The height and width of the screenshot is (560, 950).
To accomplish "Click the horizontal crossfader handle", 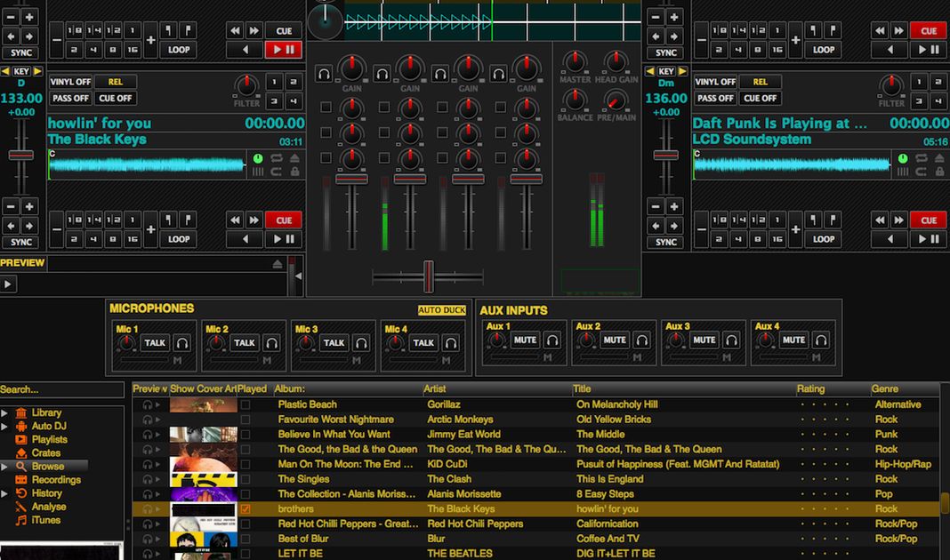I will coord(428,276).
